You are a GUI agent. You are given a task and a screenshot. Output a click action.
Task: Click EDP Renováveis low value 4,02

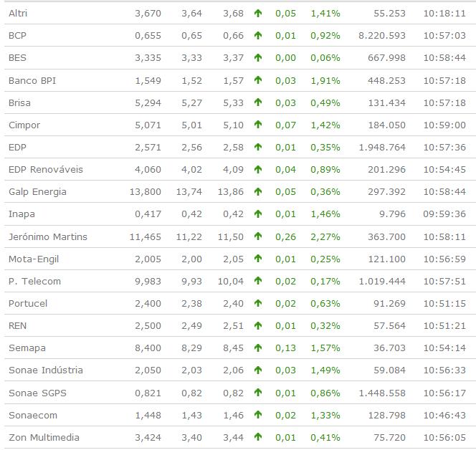click(x=191, y=170)
